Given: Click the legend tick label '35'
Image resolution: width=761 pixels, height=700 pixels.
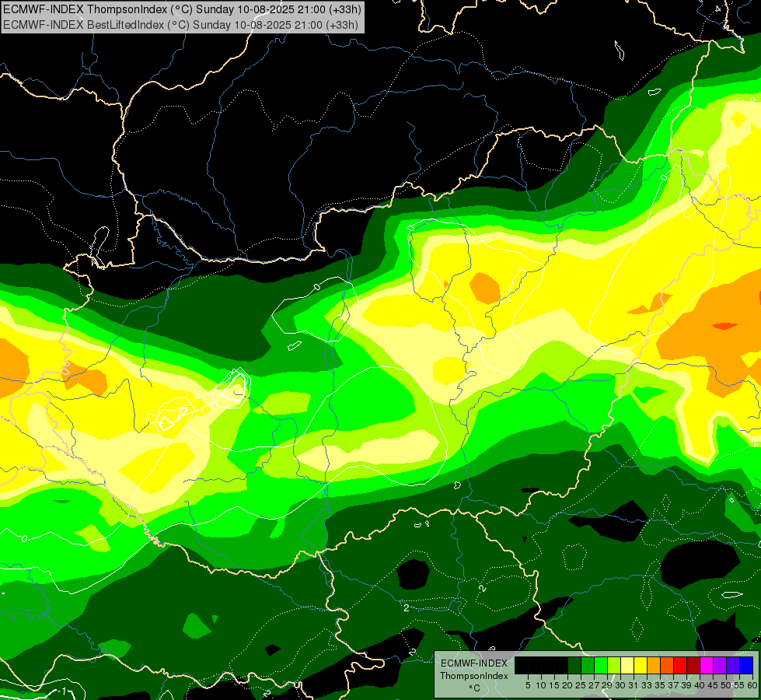Looking at the screenshot, I should point(660,685).
